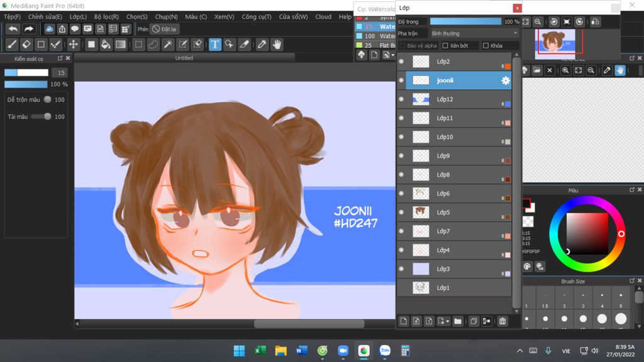Click the palette icon in the color panel
644x362 pixels.
coord(528,266)
